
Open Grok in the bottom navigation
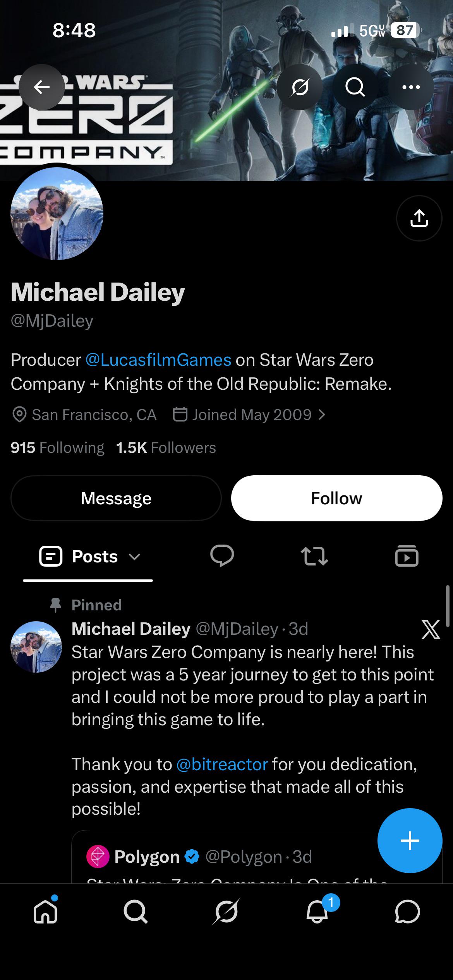pyautogui.click(x=226, y=911)
